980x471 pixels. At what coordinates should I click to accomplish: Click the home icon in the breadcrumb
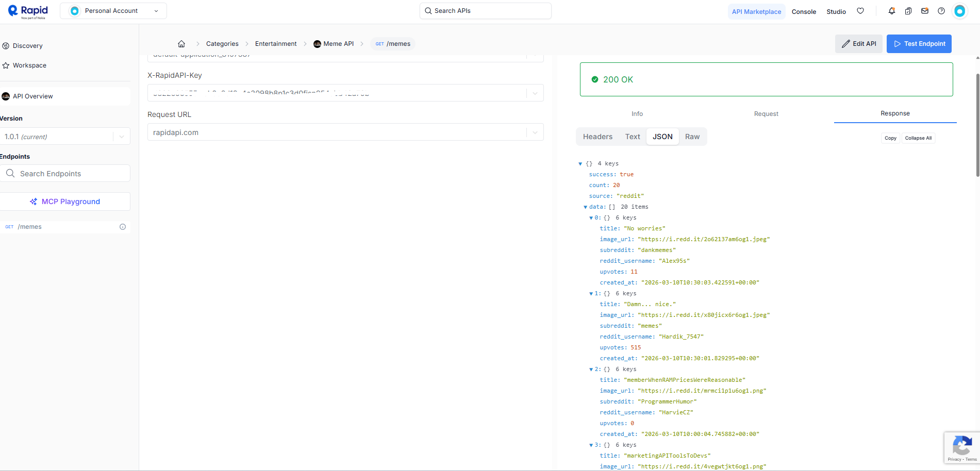click(181, 44)
